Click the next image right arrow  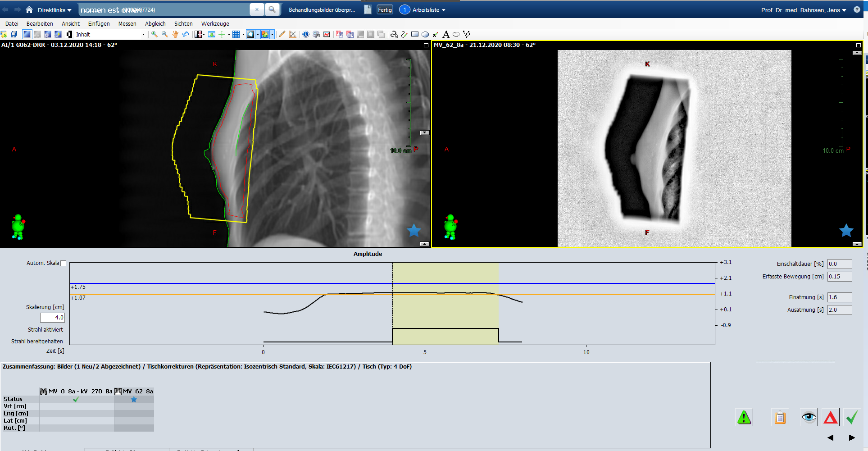coord(851,437)
